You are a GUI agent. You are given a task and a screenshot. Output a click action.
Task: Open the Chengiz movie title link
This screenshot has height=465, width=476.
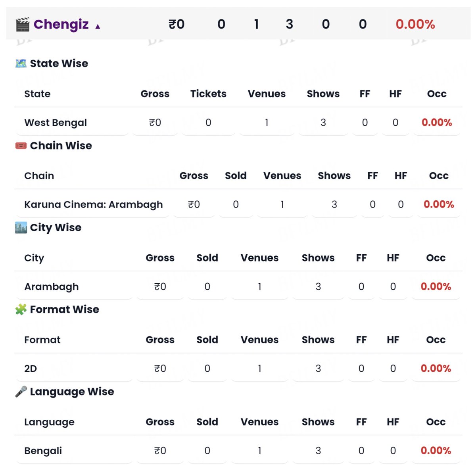(61, 24)
